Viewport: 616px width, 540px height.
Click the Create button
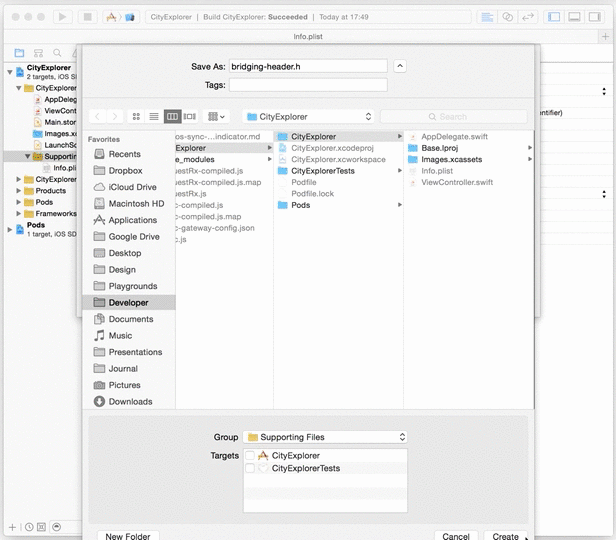(506, 536)
